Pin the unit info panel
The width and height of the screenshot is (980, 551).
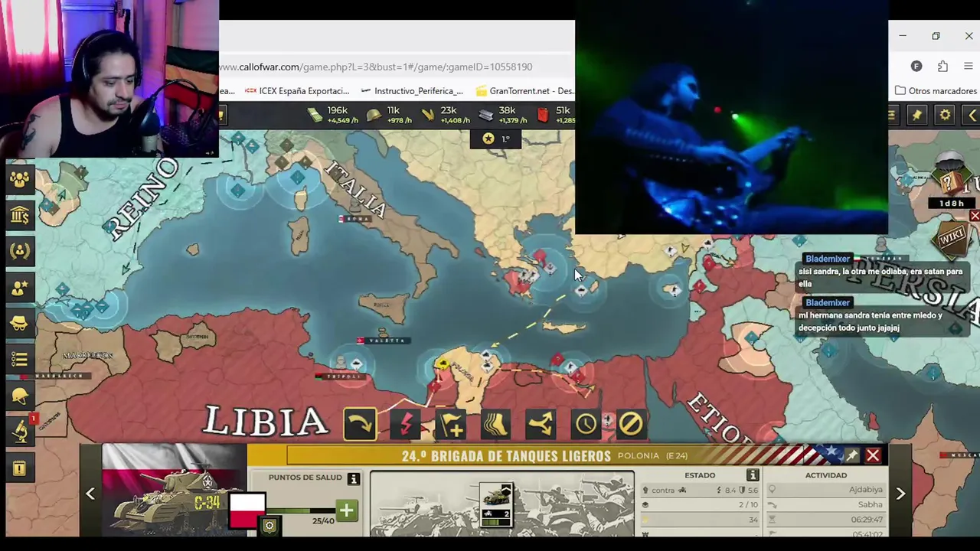[x=851, y=455]
